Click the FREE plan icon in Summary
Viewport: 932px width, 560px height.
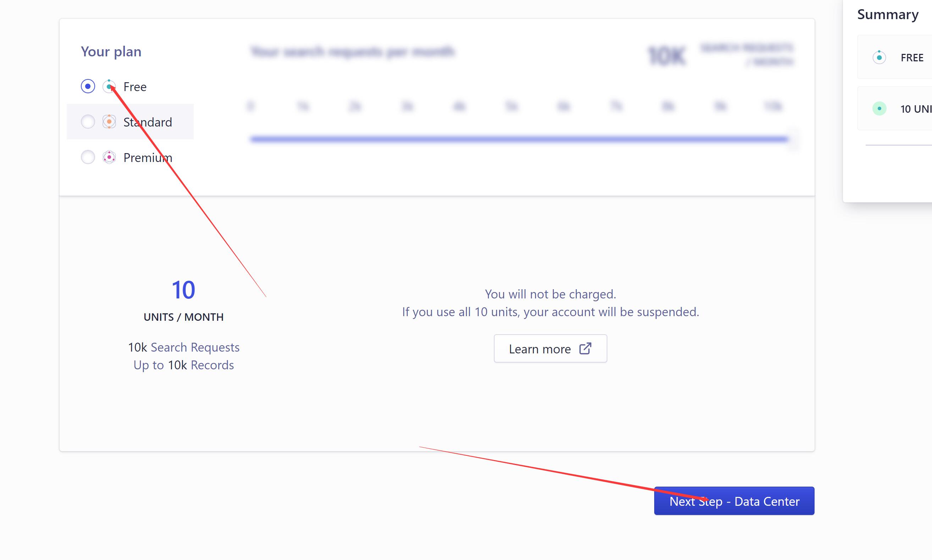coord(879,57)
